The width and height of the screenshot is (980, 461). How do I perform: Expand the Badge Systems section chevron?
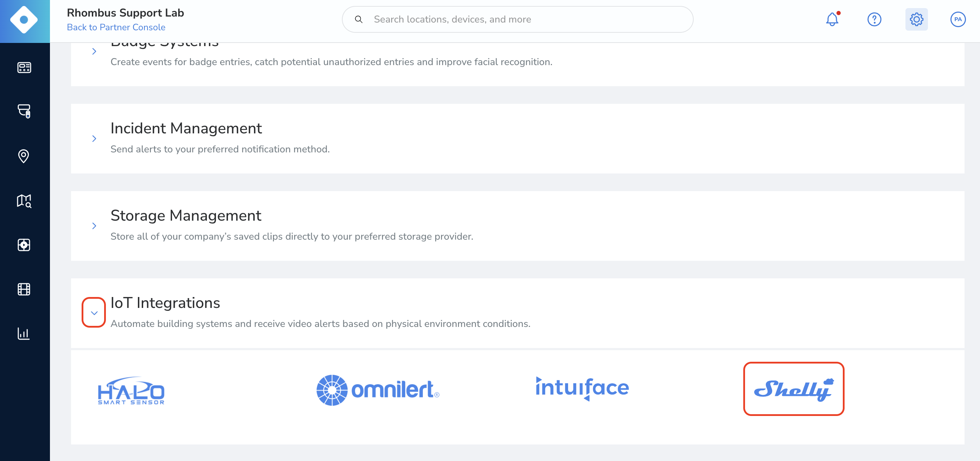(x=94, y=51)
